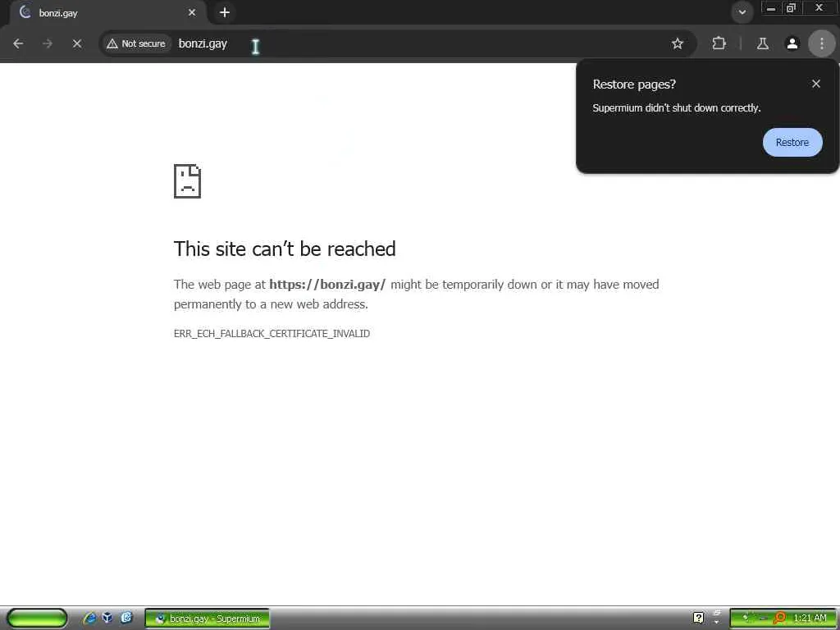Open the Extensions puzzle icon
Image resolution: width=840 pixels, height=630 pixels.
719,43
